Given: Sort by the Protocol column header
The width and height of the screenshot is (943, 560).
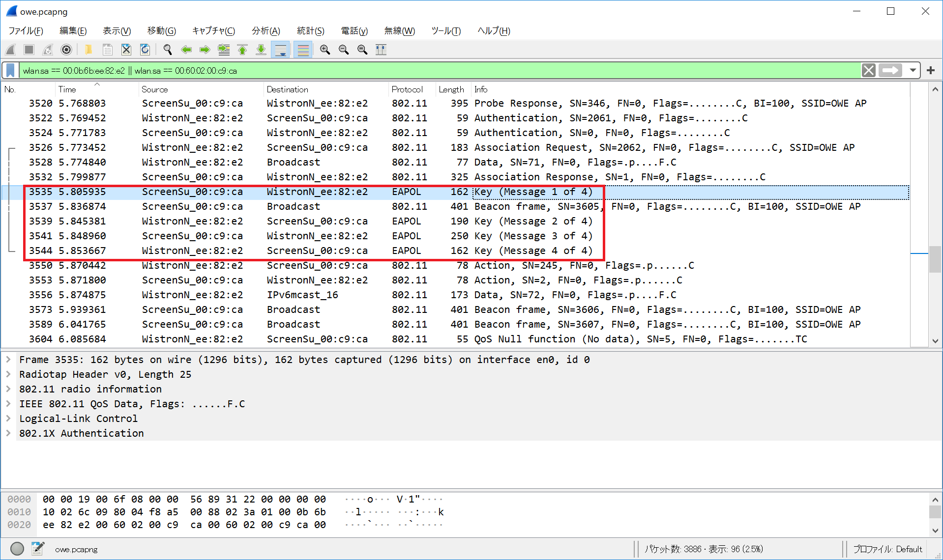Looking at the screenshot, I should (x=412, y=89).
